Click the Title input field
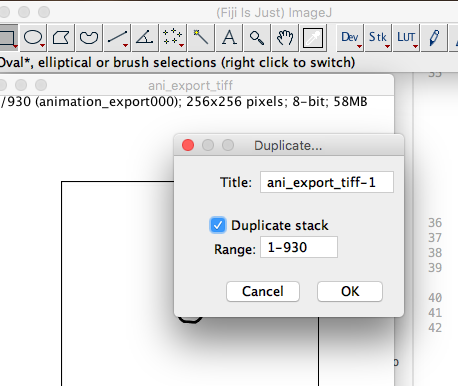Image resolution: width=458 pixels, height=386 pixels. click(x=327, y=182)
